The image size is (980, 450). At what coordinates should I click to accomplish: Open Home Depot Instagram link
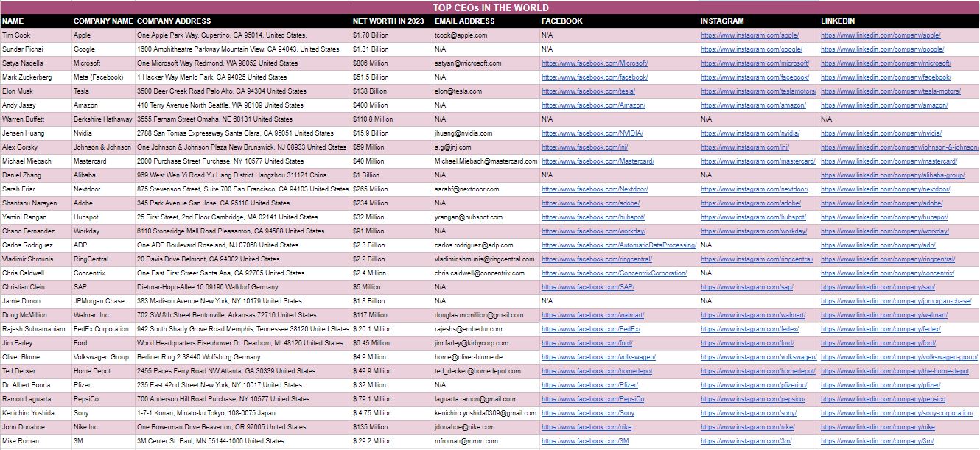(758, 371)
